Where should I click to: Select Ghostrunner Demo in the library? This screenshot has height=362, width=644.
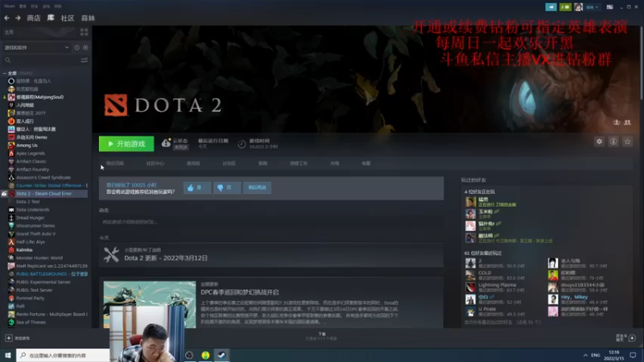[x=35, y=226]
